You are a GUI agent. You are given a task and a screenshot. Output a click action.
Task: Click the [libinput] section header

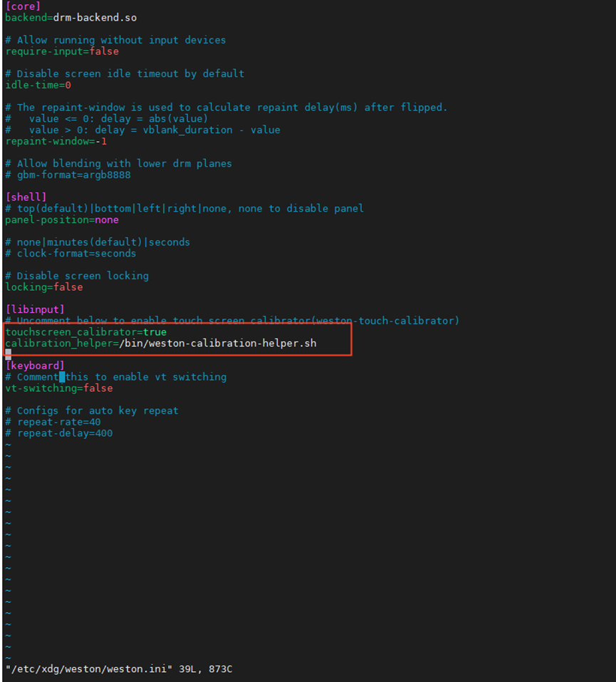tap(35, 309)
